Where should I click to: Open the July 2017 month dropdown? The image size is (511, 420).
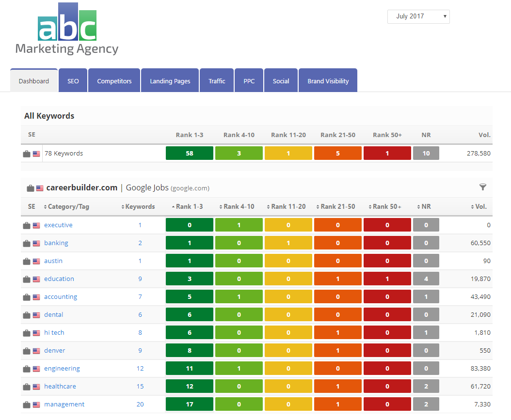pos(418,16)
